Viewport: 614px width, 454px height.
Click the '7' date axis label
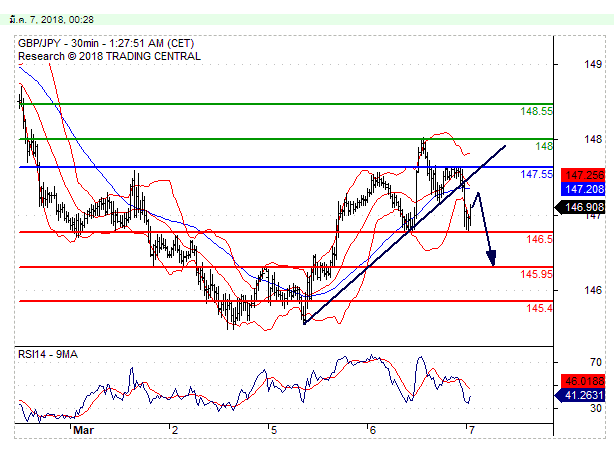(x=471, y=430)
